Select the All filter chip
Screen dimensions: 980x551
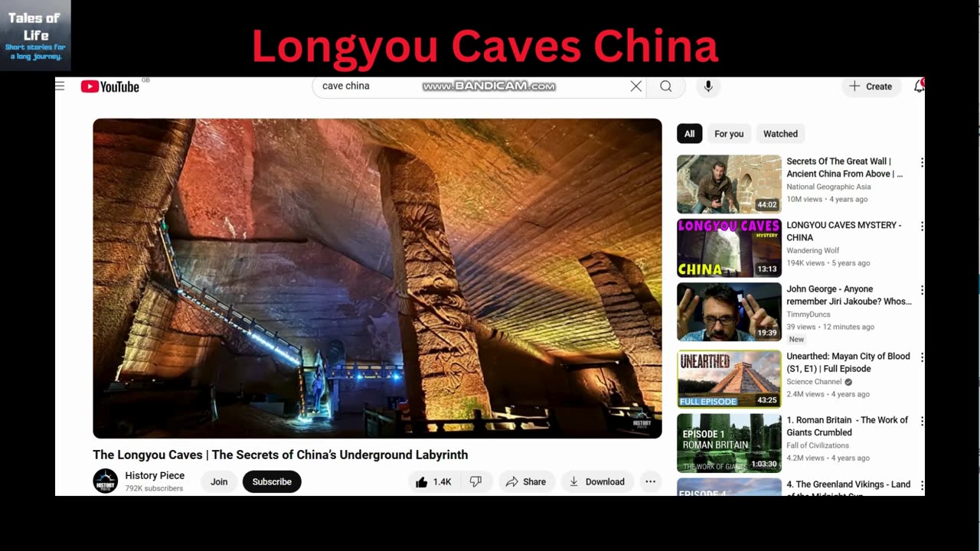click(689, 134)
